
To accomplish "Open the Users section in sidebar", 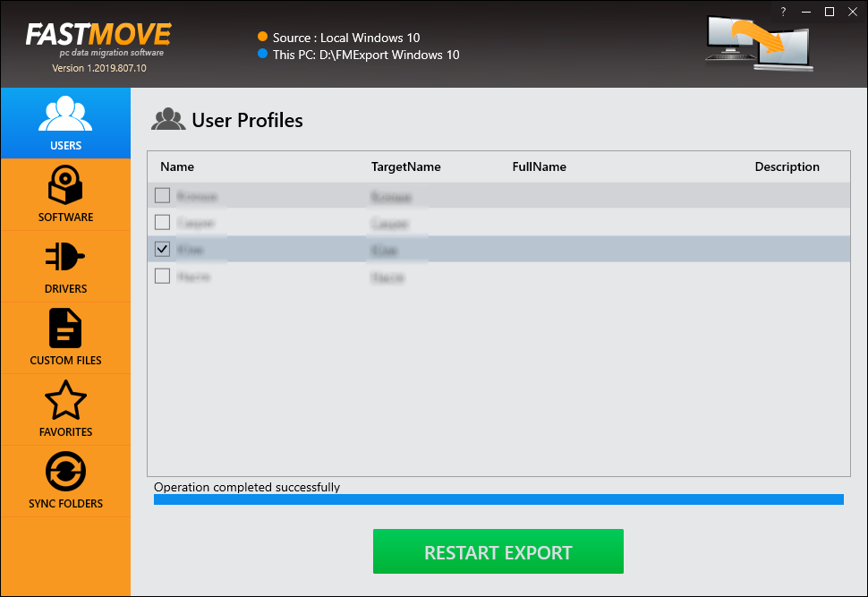I will (x=65, y=123).
